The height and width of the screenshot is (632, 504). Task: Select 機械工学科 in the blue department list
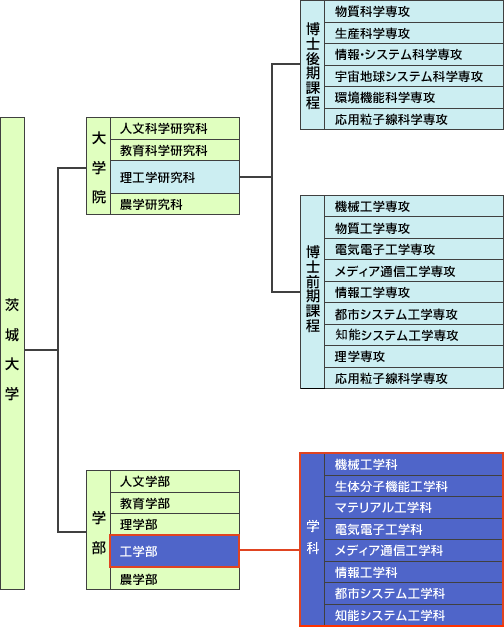click(x=414, y=465)
